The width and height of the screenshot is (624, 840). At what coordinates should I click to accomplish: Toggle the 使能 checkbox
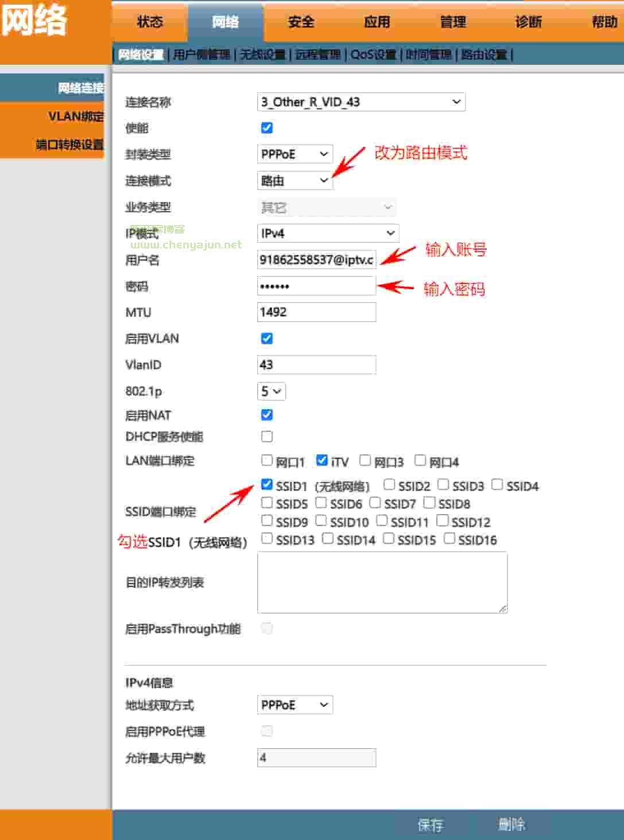click(267, 128)
